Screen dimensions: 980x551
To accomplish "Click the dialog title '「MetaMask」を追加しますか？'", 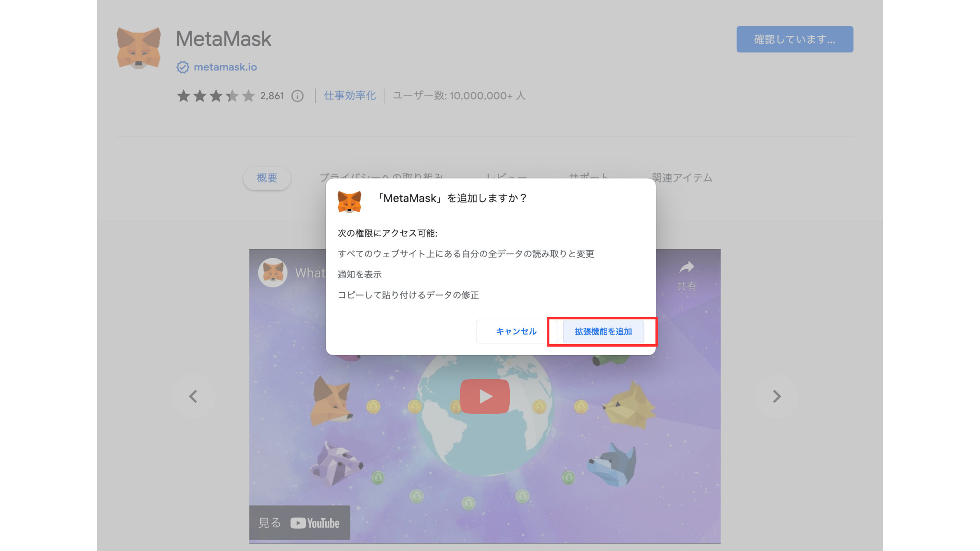I will [x=452, y=198].
